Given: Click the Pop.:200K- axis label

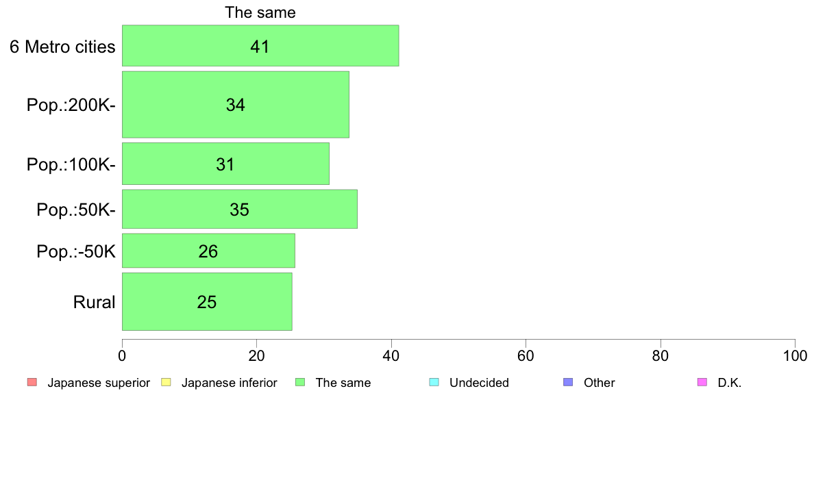Looking at the screenshot, I should (71, 105).
